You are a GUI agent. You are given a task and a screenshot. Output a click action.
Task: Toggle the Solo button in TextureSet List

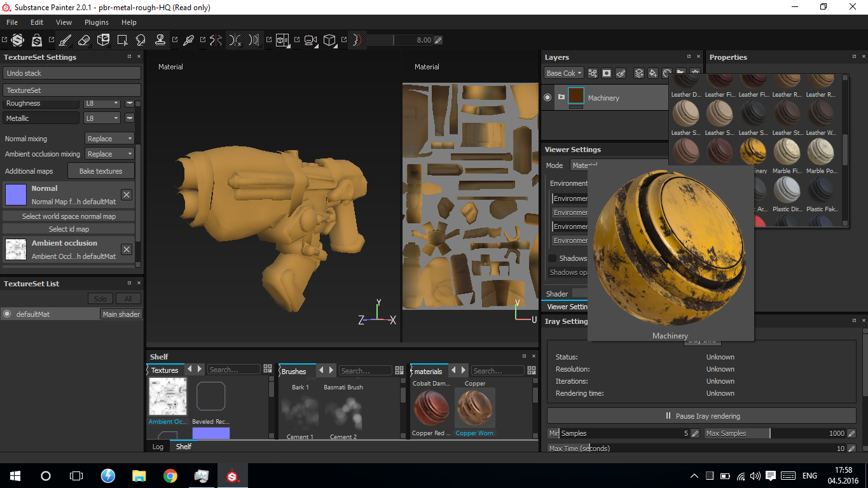pos(100,298)
